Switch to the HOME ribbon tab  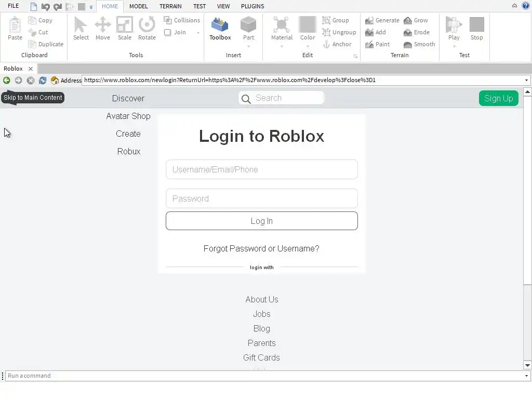[x=110, y=6]
